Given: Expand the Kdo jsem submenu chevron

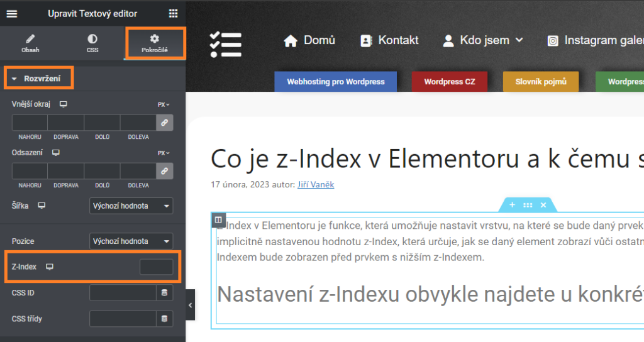Looking at the screenshot, I should 519,40.
